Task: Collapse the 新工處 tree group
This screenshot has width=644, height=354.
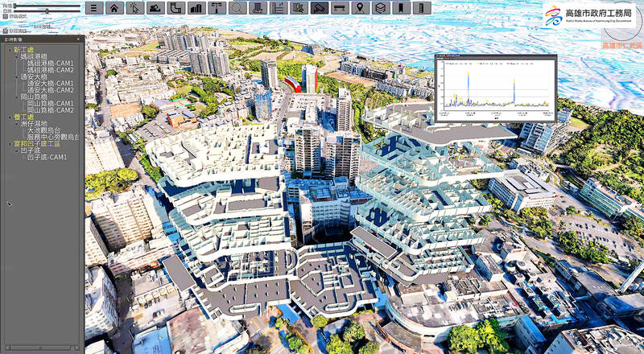Action: pos(10,50)
